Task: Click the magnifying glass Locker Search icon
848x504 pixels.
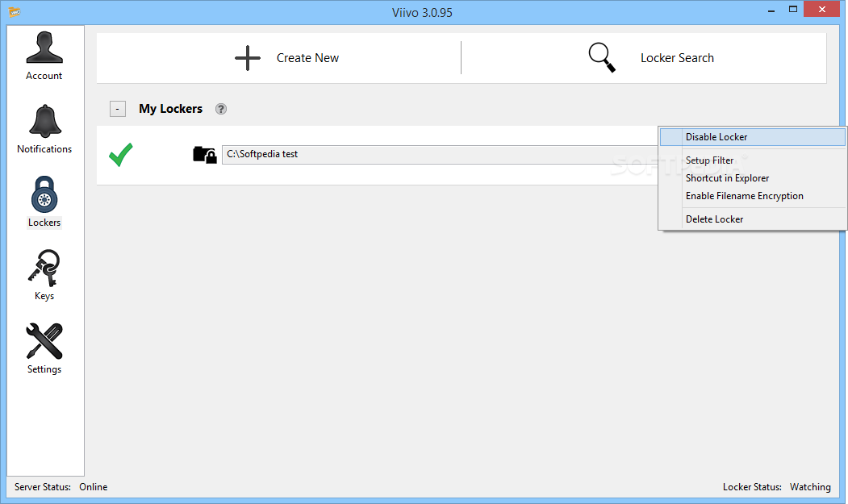Action: [x=602, y=57]
